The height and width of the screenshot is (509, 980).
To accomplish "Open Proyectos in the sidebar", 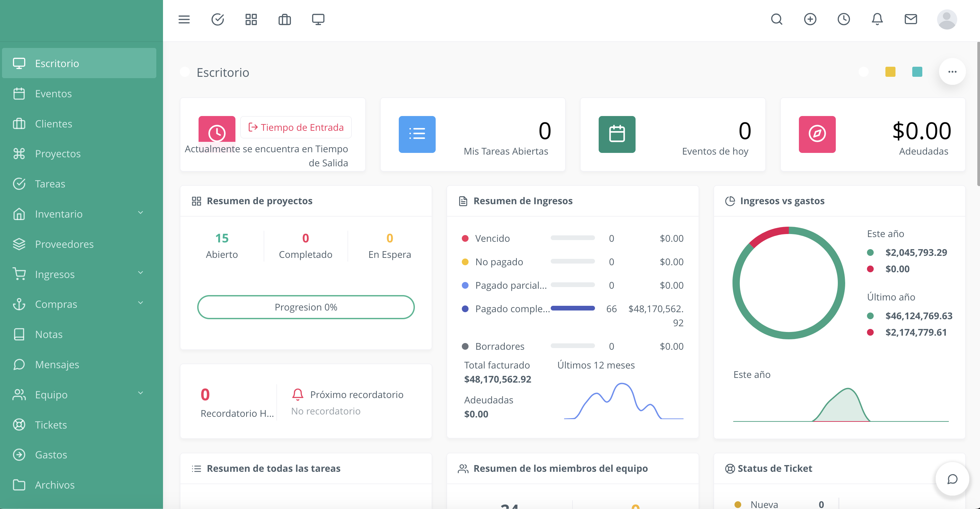I will pos(58,154).
